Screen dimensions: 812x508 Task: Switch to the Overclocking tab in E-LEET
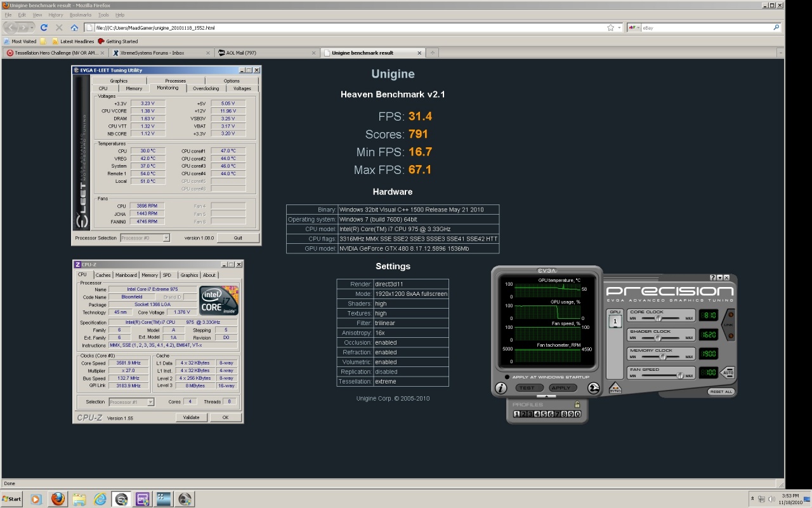click(x=206, y=88)
